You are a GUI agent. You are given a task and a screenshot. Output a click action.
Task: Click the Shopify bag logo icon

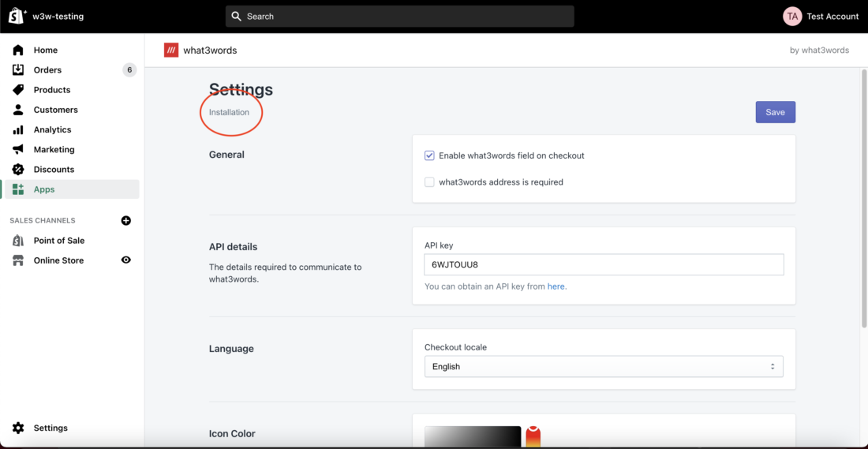(x=17, y=16)
